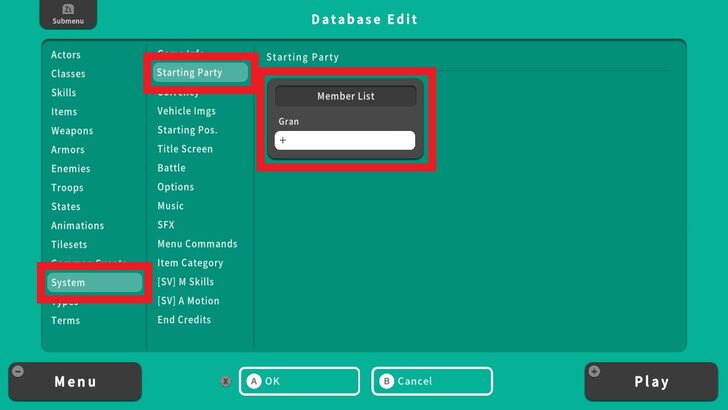This screenshot has width=728, height=410.
Task: Go to the Items category
Action: [64, 112]
